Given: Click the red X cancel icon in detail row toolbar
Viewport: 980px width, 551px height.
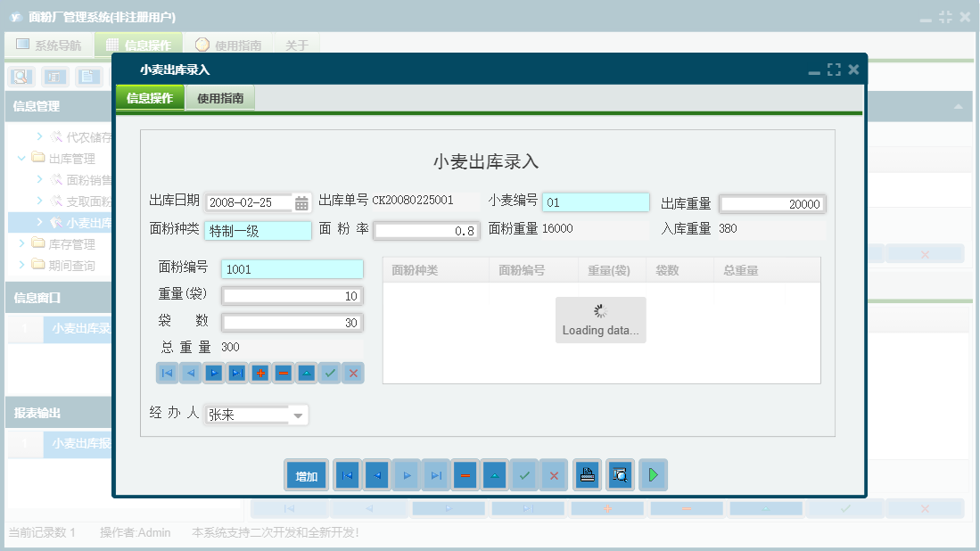Looking at the screenshot, I should coord(352,373).
